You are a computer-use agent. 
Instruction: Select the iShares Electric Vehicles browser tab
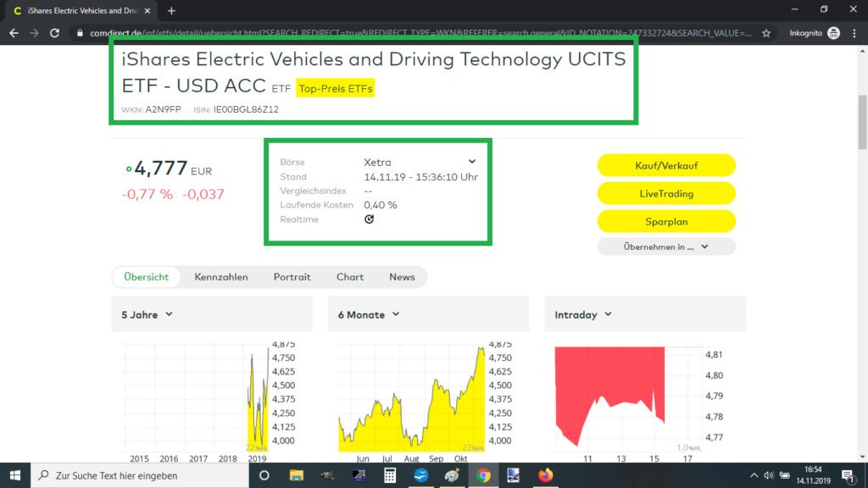[x=82, y=10]
